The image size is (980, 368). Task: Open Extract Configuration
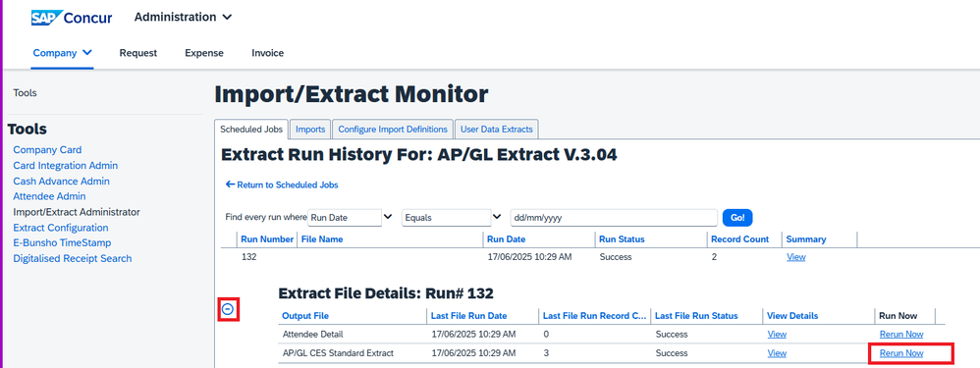pos(61,228)
